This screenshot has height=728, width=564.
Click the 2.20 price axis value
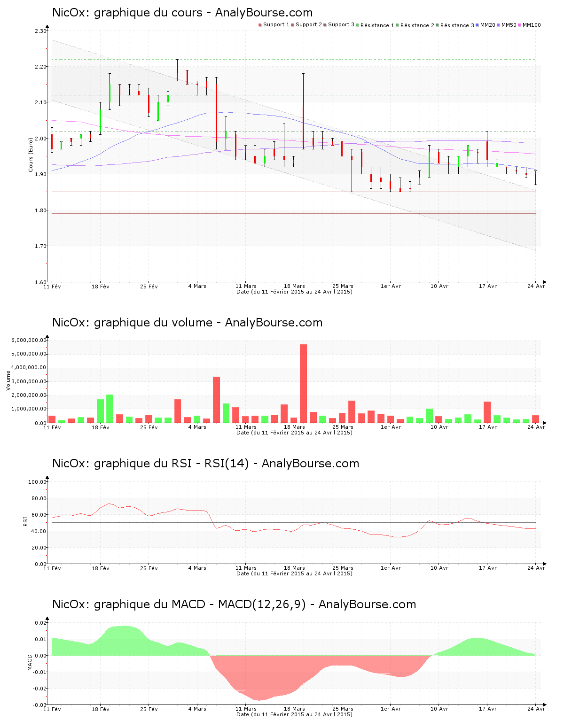[x=40, y=67]
